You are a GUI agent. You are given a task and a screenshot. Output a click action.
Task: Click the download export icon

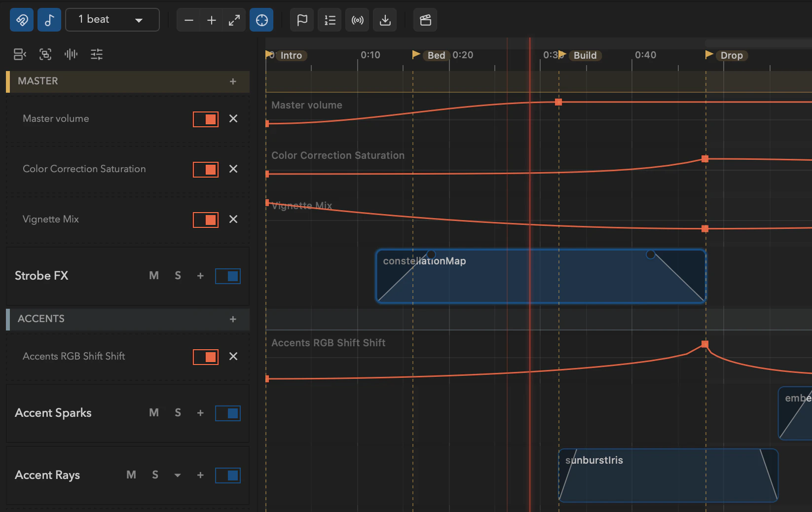(385, 20)
